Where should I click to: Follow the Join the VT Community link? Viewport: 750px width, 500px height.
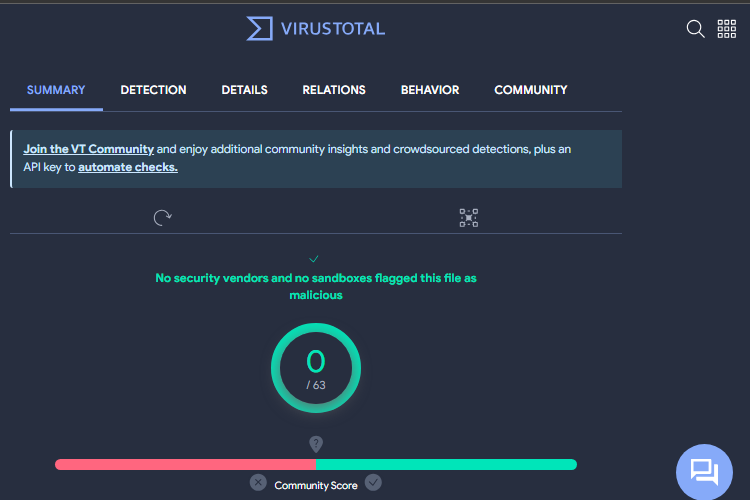coord(88,149)
